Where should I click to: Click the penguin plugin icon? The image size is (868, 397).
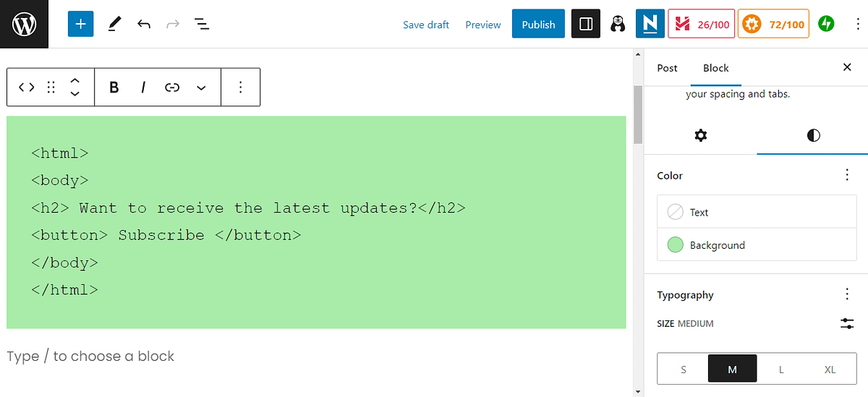pos(618,24)
